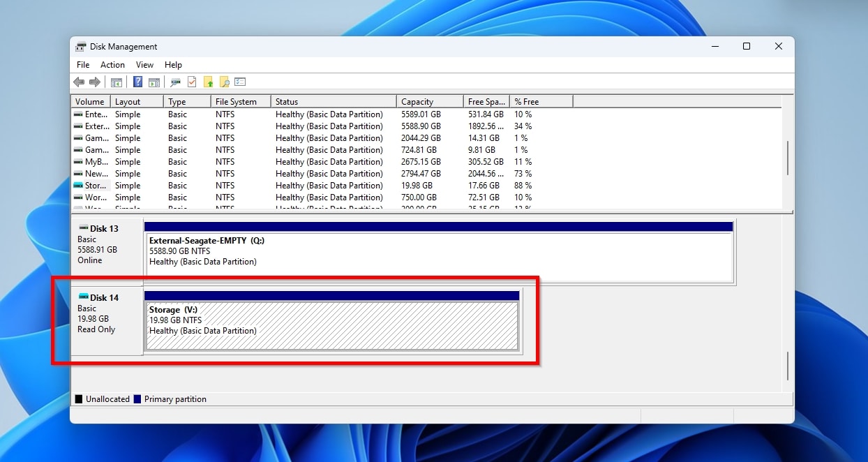Click the blue Primary partition legend swatch
The image size is (868, 462).
137,399
